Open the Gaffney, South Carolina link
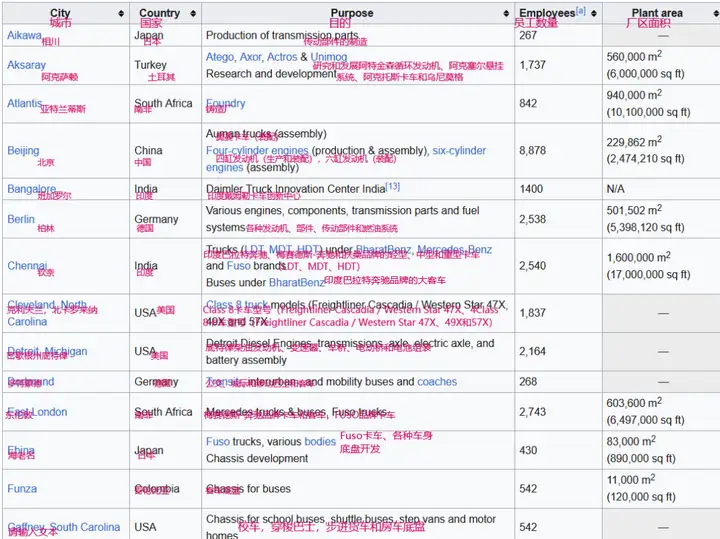 63,527
